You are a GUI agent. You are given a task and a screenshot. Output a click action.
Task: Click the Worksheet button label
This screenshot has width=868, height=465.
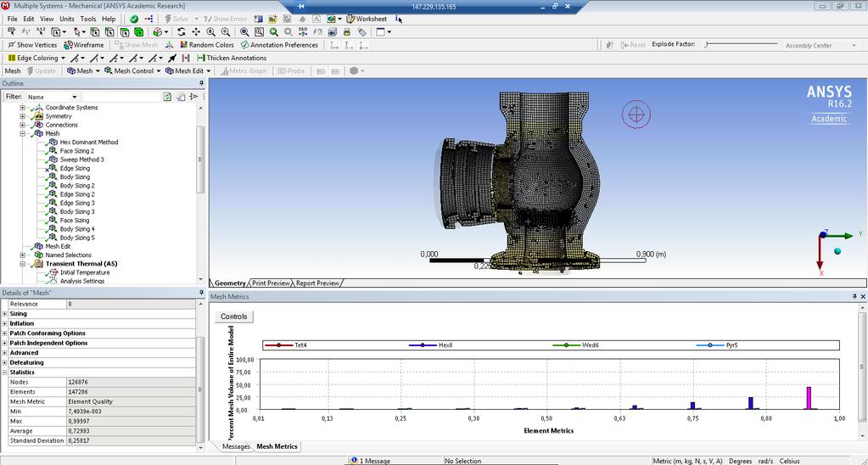coord(372,19)
